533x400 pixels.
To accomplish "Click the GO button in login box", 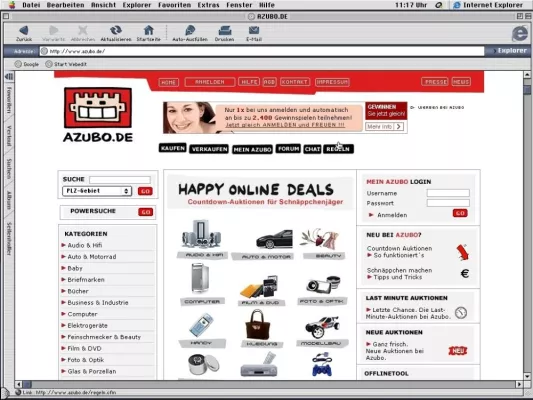I will [x=460, y=213].
